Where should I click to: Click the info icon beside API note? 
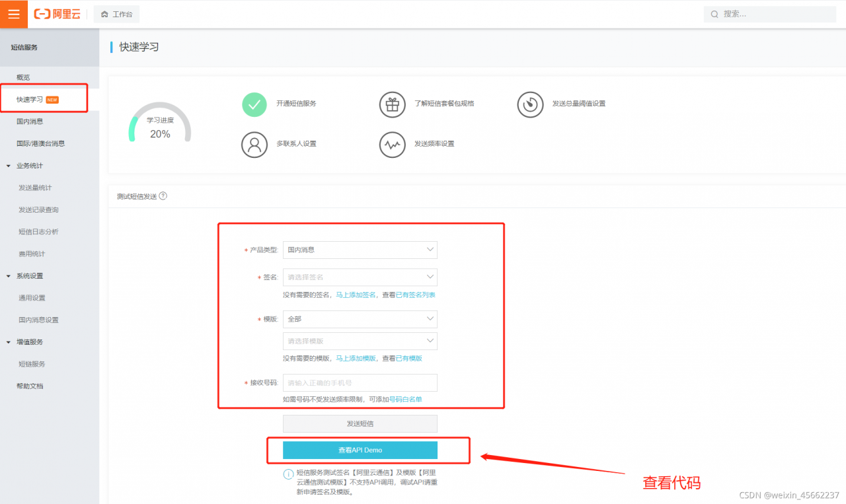(288, 474)
